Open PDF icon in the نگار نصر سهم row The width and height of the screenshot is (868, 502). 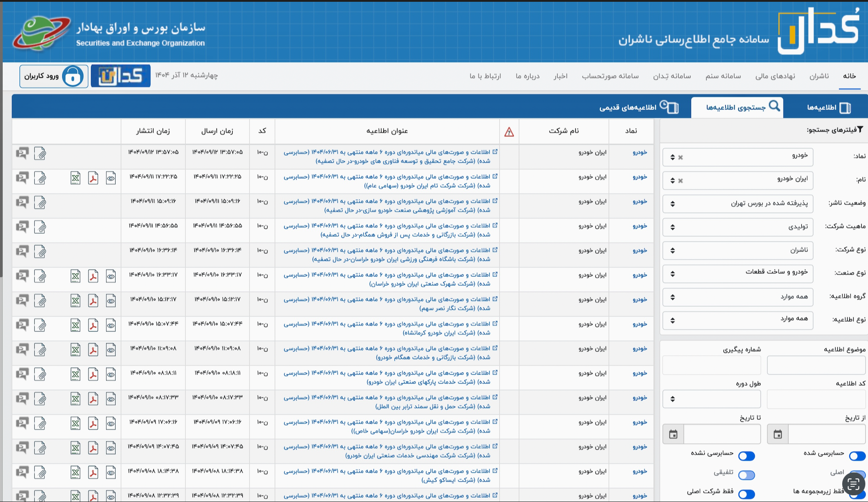(x=93, y=301)
